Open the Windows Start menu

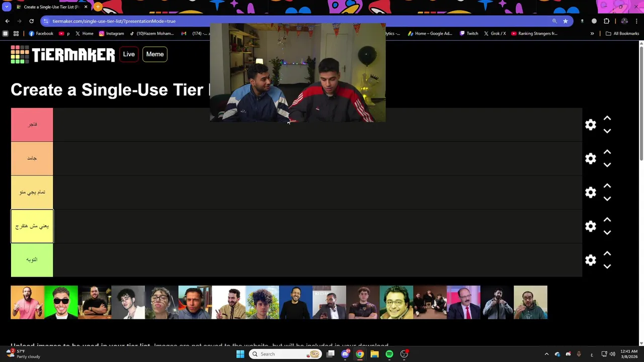(x=240, y=354)
